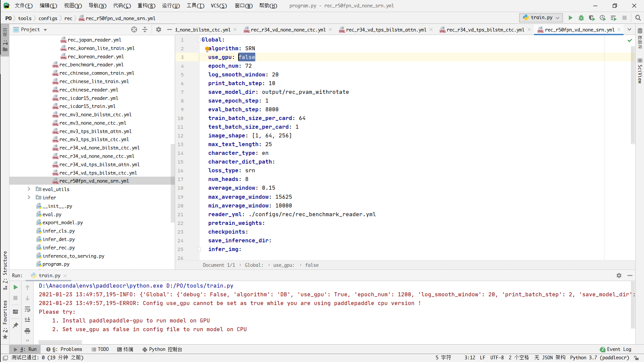Screen dimensions: 644x362
Task: Open Problems tool window
Action: click(64, 349)
